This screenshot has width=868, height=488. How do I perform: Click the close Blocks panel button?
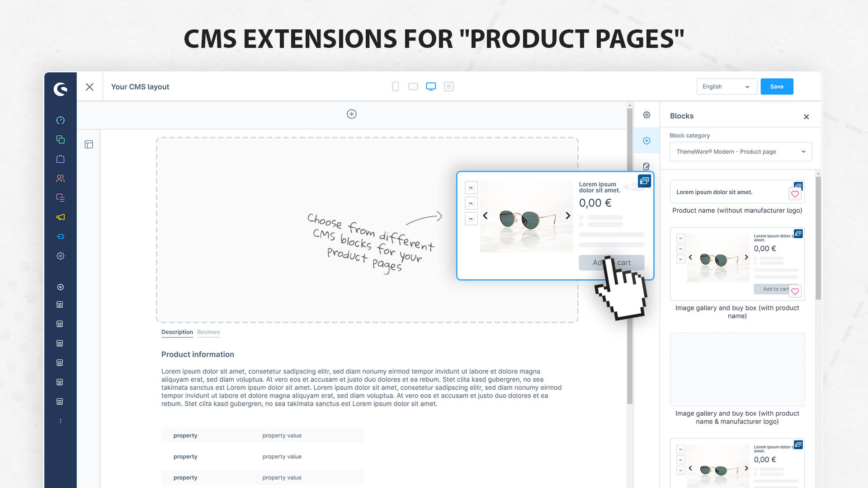806,116
